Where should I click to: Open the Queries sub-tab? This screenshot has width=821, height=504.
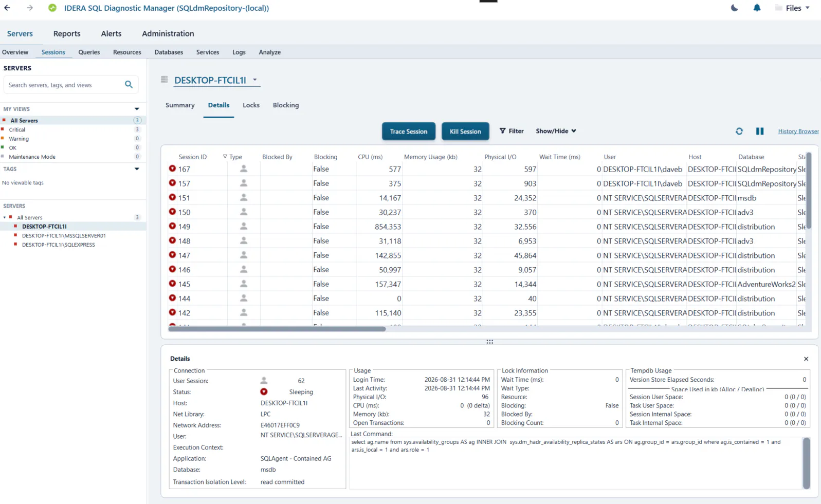click(x=89, y=52)
